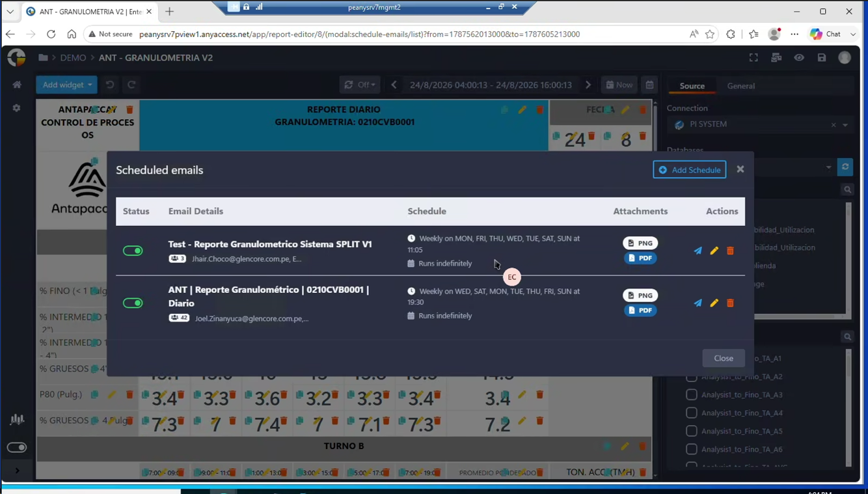Click the browser address bar URL
868x494 pixels.
359,34
